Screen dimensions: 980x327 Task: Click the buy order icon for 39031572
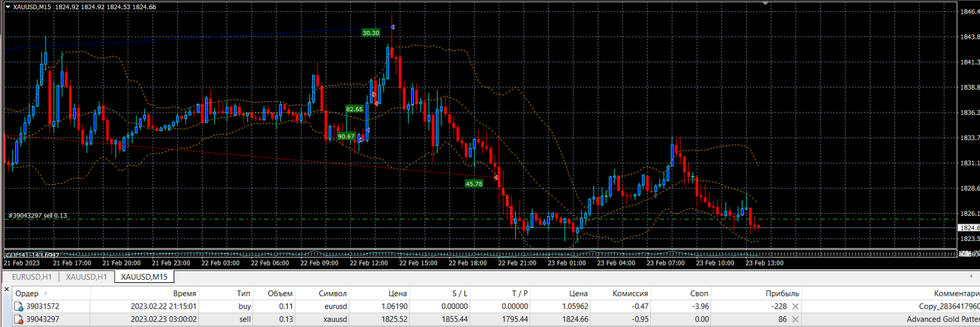[19, 306]
